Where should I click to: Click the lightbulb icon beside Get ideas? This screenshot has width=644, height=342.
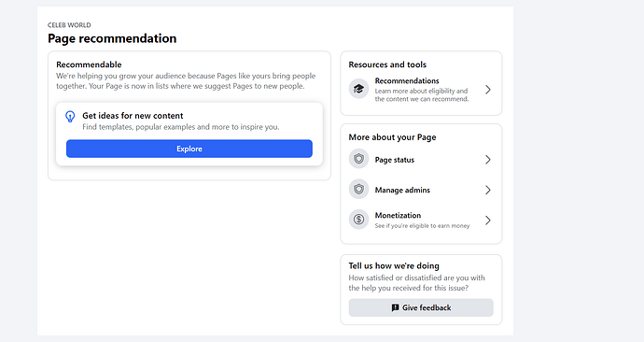point(70,117)
